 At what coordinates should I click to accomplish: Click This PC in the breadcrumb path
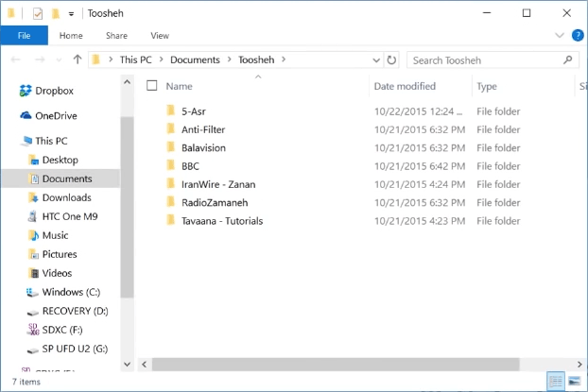[137, 60]
